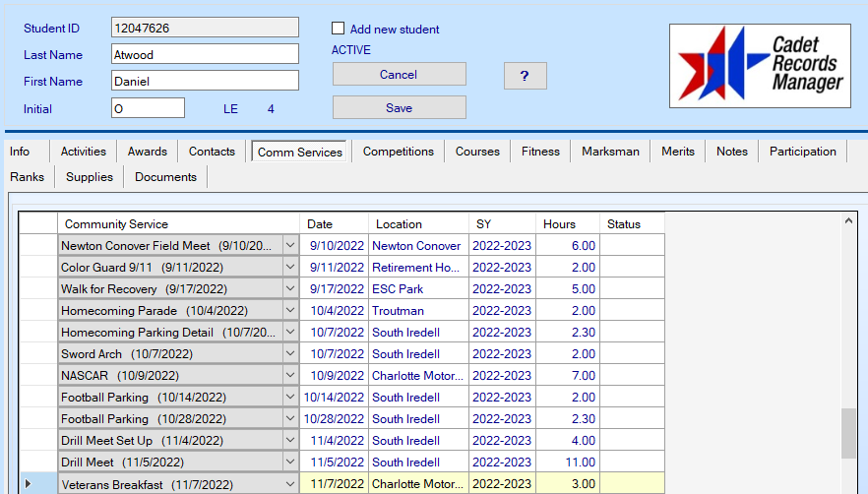Image resolution: width=868 pixels, height=494 pixels.
Task: Open the Marksman tab
Action: [x=610, y=152]
